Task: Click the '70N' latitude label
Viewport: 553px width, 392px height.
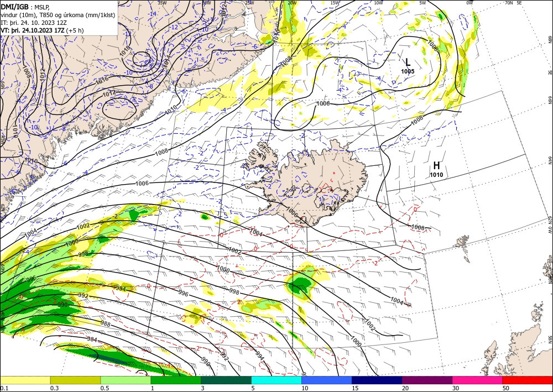Action: point(509,2)
